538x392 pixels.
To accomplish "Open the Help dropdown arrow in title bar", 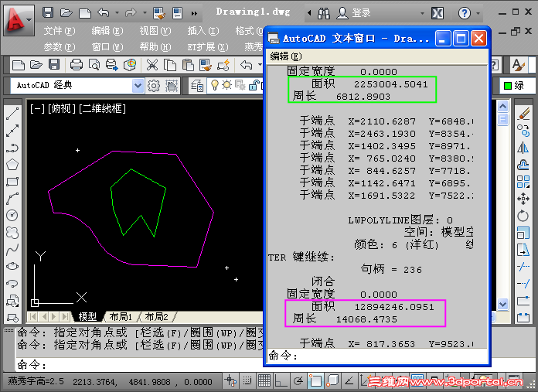I will coord(478,13).
